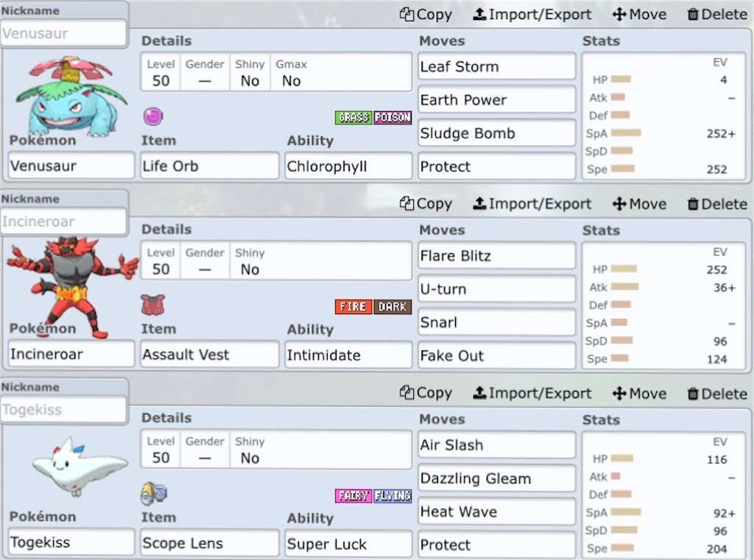Viewport: 754px width, 560px height.
Task: Open Incineroar's stats EV panel
Action: click(x=663, y=305)
